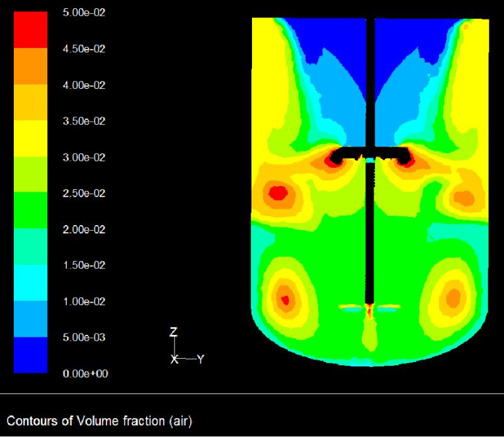Click the red swatch atop the color legend
Viewport: 504px width, 437px height.
30,30
